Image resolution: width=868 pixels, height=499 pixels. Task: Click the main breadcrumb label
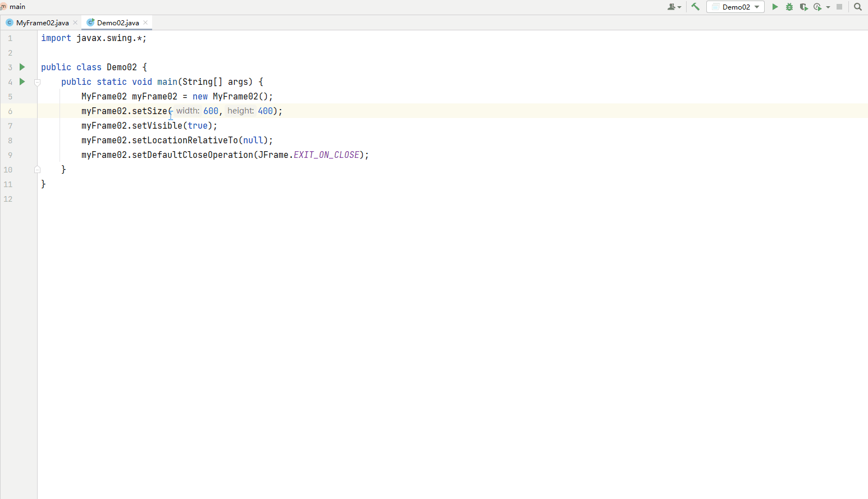[x=17, y=7]
